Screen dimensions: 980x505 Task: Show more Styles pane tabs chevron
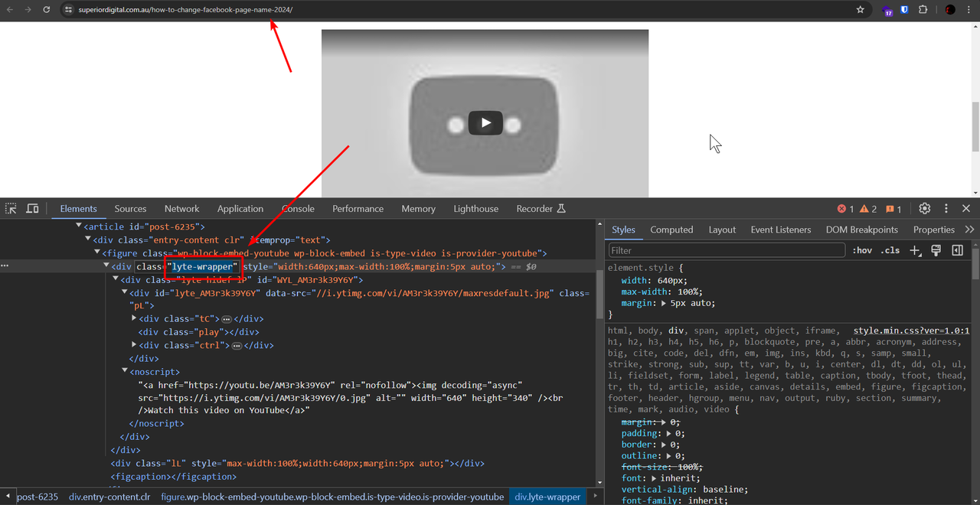click(x=969, y=230)
